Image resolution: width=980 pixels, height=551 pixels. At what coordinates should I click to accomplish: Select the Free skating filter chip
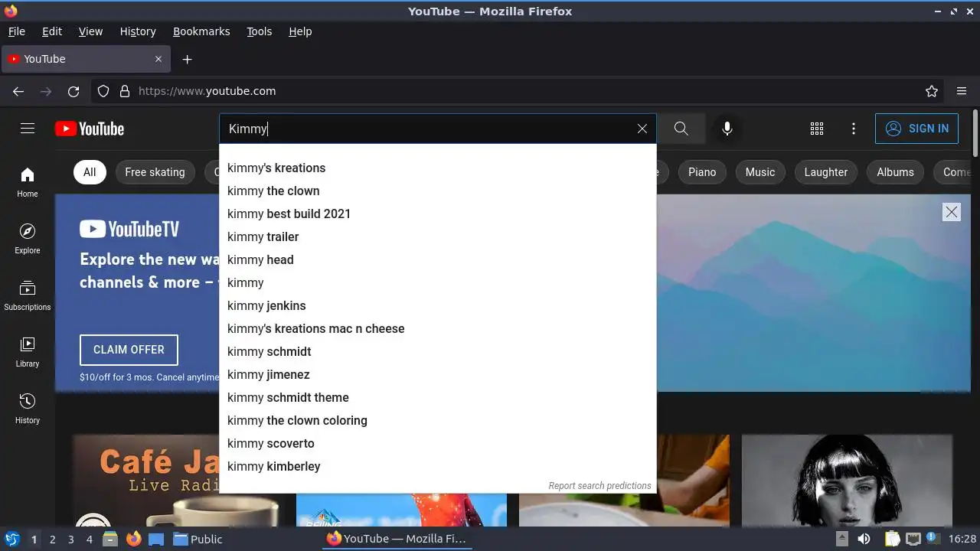tap(155, 172)
